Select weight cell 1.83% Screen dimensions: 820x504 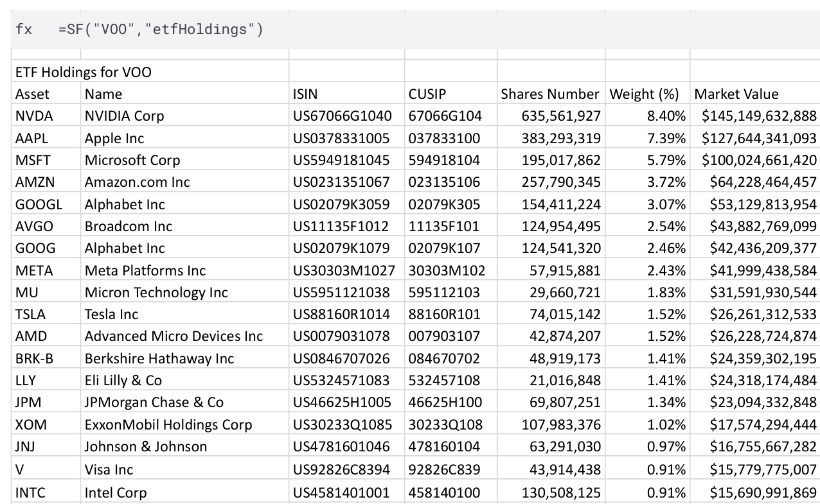point(647,292)
